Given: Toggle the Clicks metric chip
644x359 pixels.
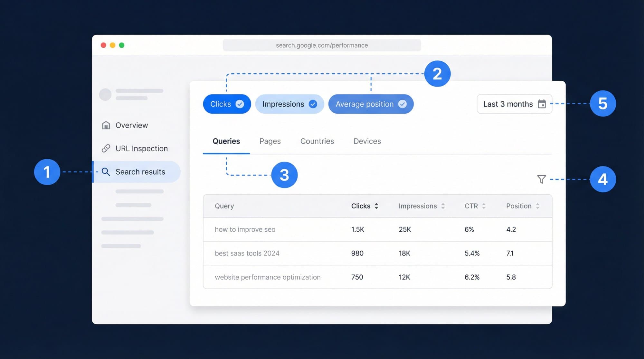Looking at the screenshot, I should click(227, 104).
